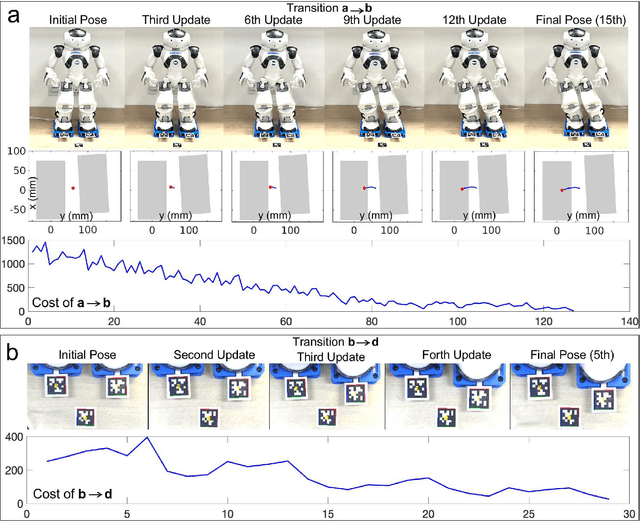Viewport: 640px width, 521px height.
Task: Click the '9th Update' label
Action: [372, 20]
